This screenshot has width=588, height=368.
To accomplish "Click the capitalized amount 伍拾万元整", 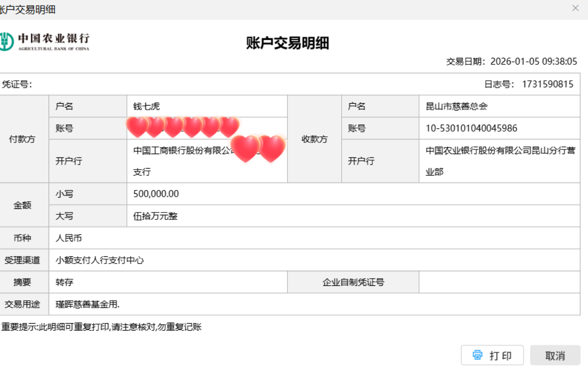I will 155,216.
